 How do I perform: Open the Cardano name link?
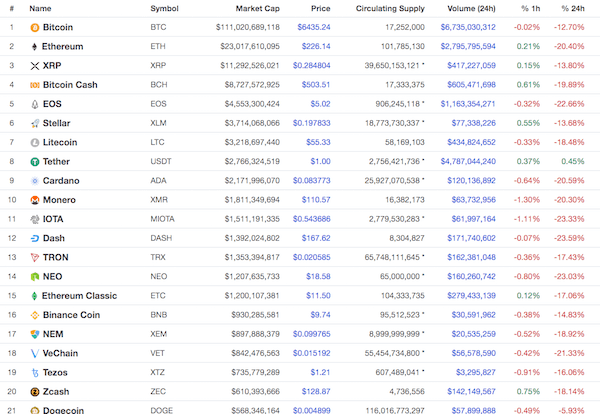(x=61, y=181)
